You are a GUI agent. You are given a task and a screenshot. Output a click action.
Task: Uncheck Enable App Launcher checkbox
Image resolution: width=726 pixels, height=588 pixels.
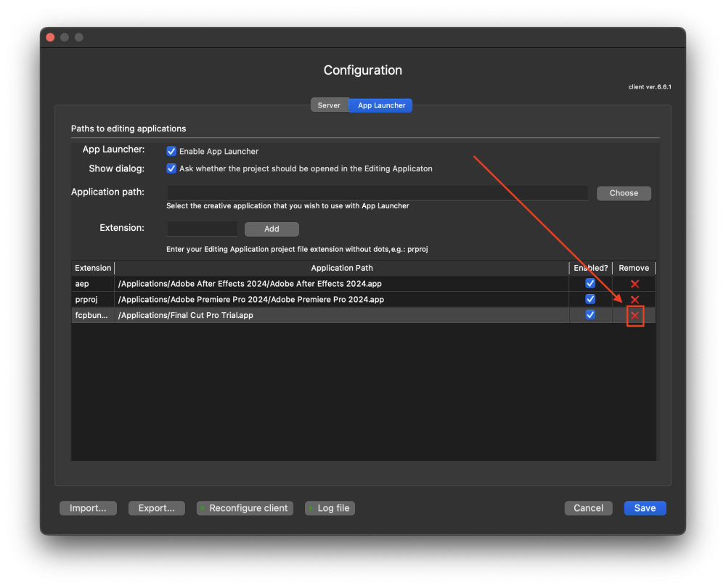coord(171,152)
